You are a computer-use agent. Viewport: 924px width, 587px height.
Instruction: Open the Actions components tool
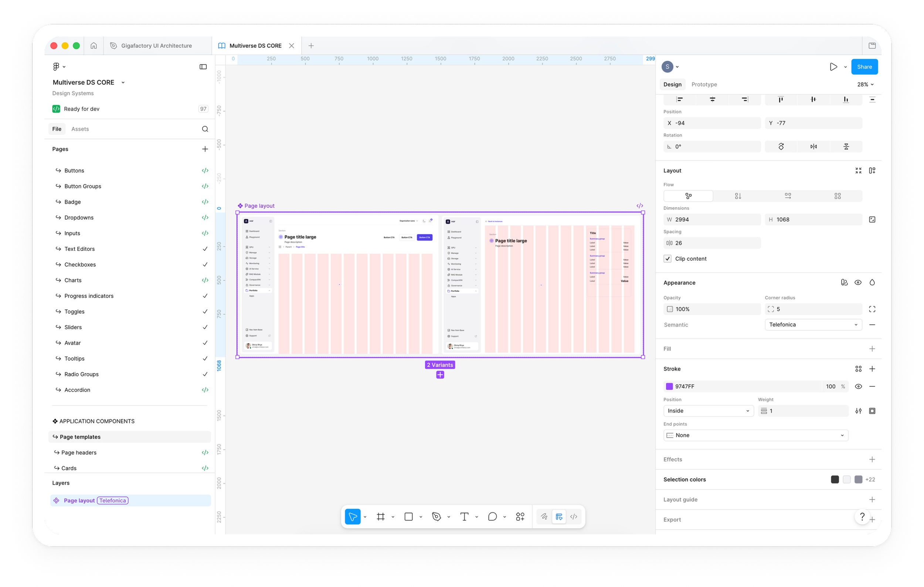pos(520,516)
